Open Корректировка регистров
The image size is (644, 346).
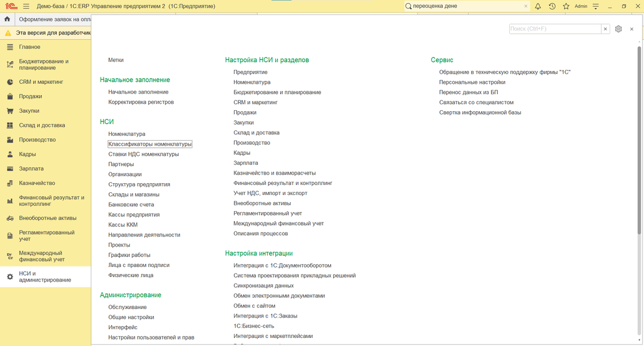pos(141,102)
